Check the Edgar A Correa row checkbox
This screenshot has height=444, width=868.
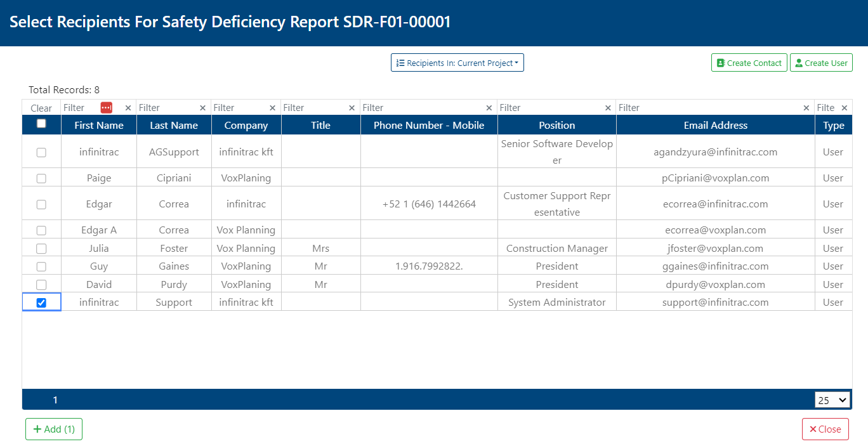[41, 230]
